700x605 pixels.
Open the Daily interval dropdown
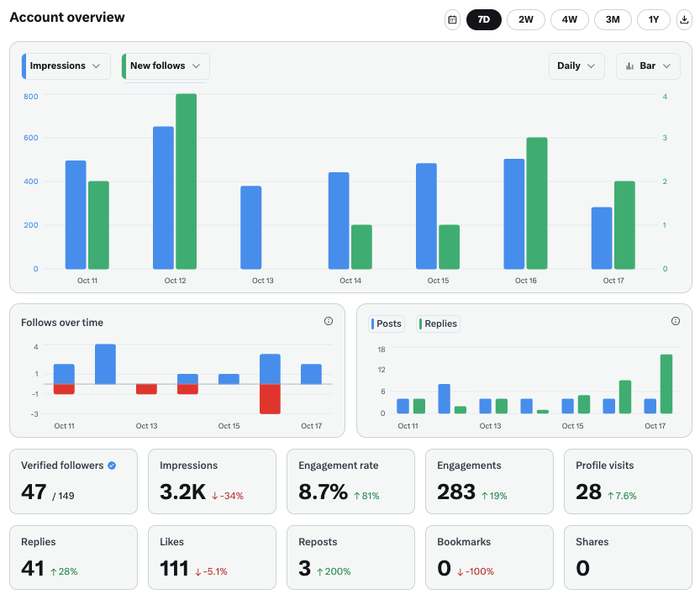[576, 66]
